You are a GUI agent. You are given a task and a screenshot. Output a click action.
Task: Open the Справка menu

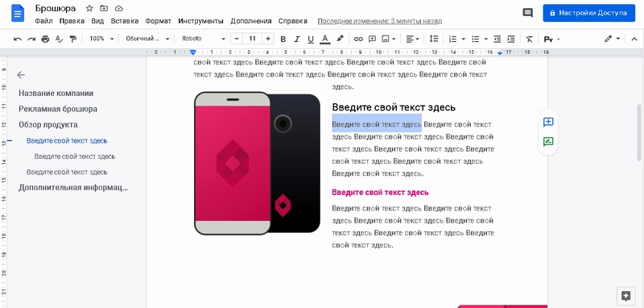tap(293, 21)
